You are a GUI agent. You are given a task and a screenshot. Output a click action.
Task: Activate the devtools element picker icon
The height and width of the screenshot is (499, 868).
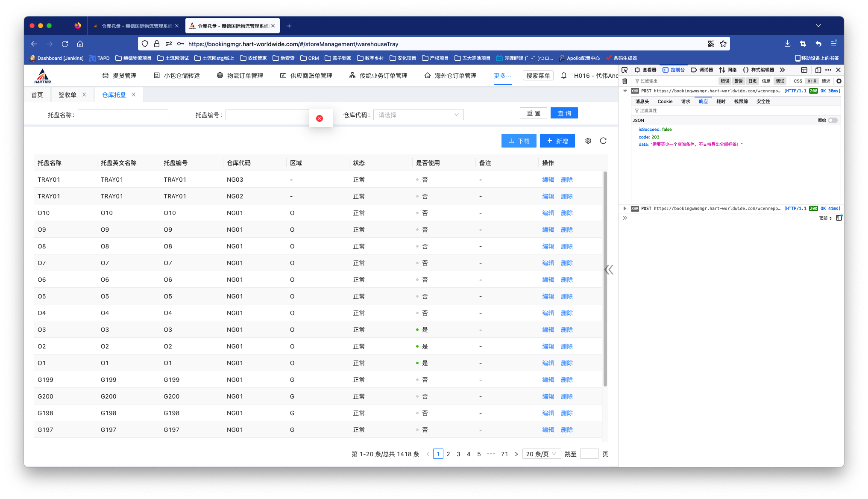[625, 70]
